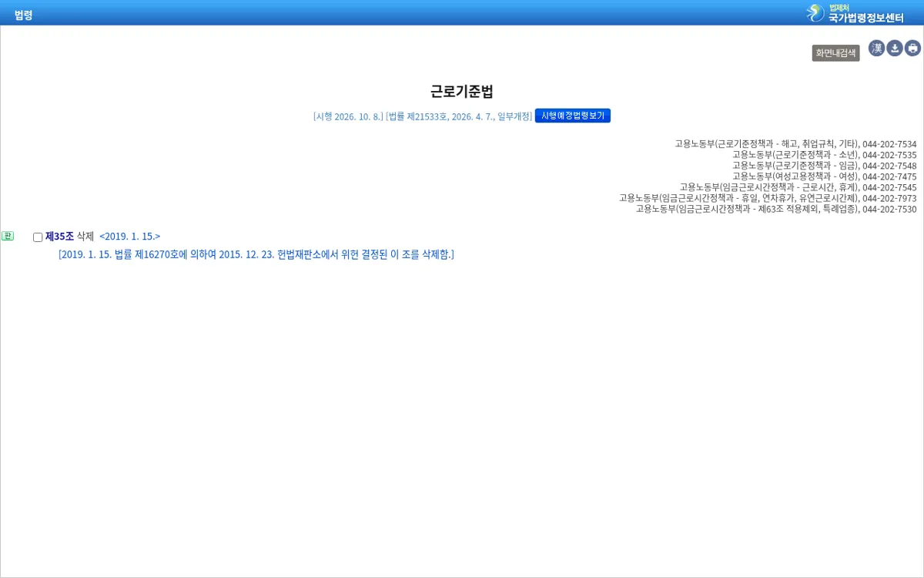
Task: Click contact line ending 044-202-7475
Action: pyautogui.click(x=824, y=176)
